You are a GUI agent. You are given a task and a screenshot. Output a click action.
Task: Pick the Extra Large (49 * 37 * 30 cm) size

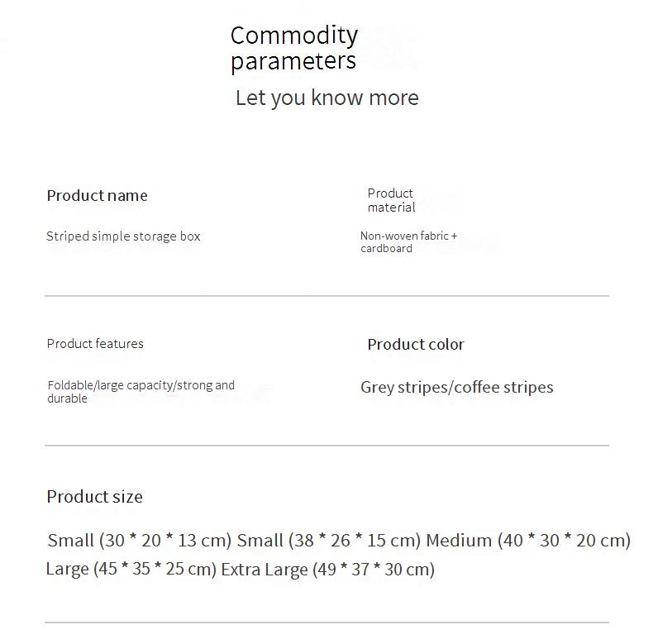pyautogui.click(x=327, y=570)
